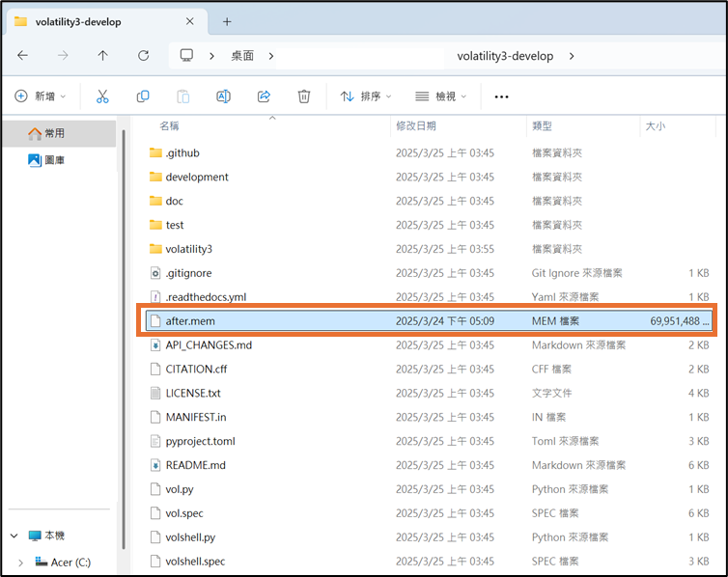Image resolution: width=728 pixels, height=577 pixels.
Task: Click the .gitignore file icon
Action: pos(155,273)
